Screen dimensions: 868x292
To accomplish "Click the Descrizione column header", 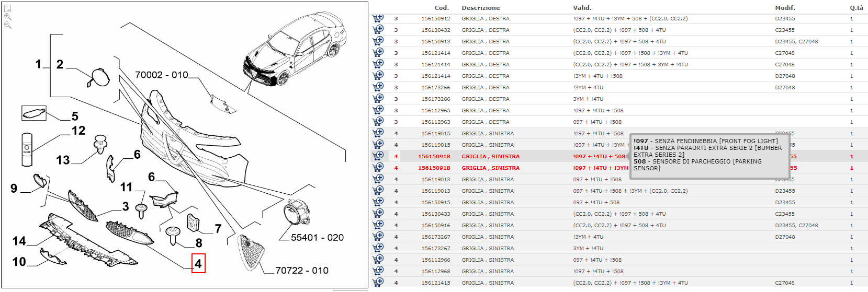I will tap(480, 8).
